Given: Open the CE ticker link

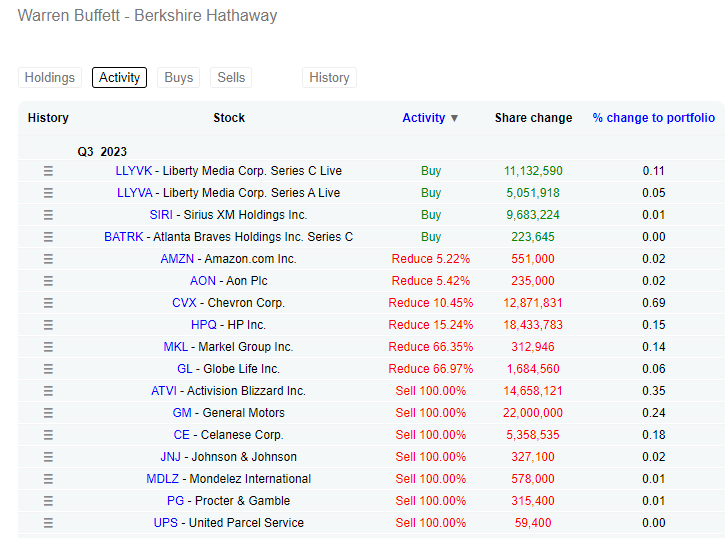Looking at the screenshot, I should pos(182,435).
